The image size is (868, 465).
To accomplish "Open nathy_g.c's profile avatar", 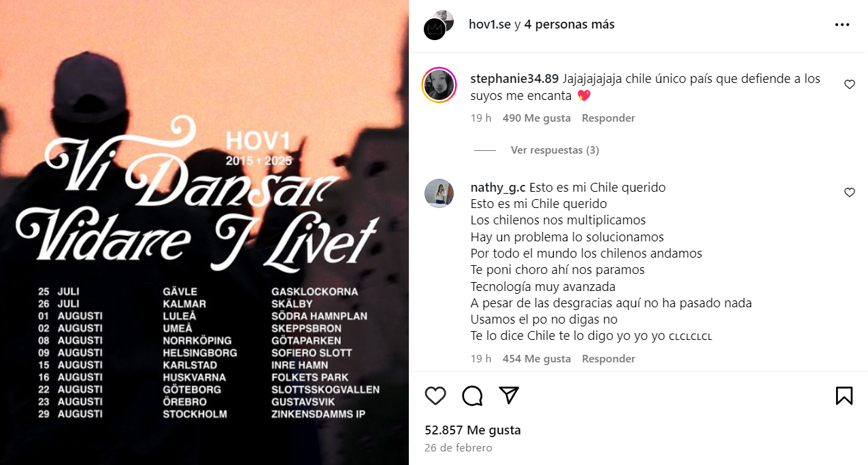I will [x=439, y=194].
